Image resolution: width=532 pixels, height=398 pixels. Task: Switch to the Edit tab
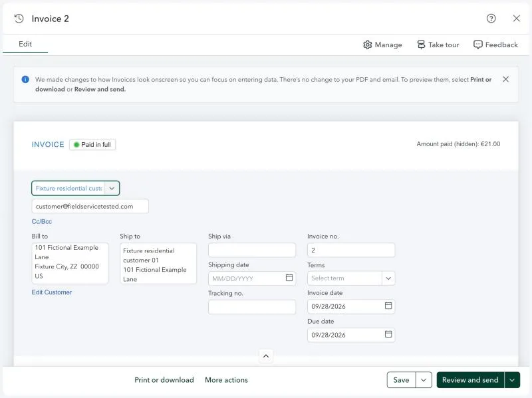point(25,44)
